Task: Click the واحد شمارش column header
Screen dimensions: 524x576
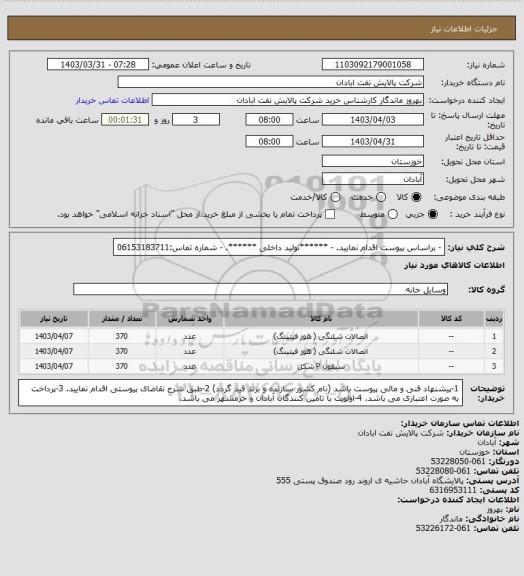Action: pos(190,319)
